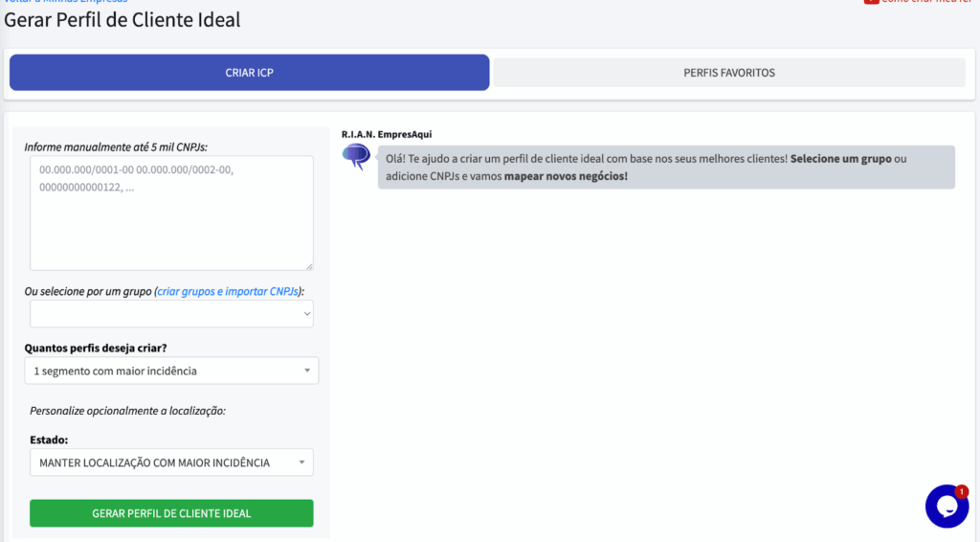The image size is (980, 542).
Task: Switch to the CRIAR ICP tab
Action: click(x=249, y=73)
